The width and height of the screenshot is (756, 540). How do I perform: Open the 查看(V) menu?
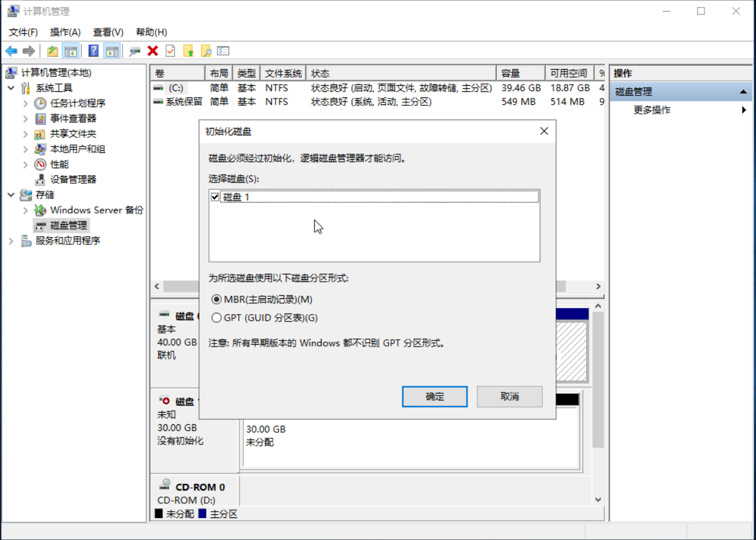(108, 32)
